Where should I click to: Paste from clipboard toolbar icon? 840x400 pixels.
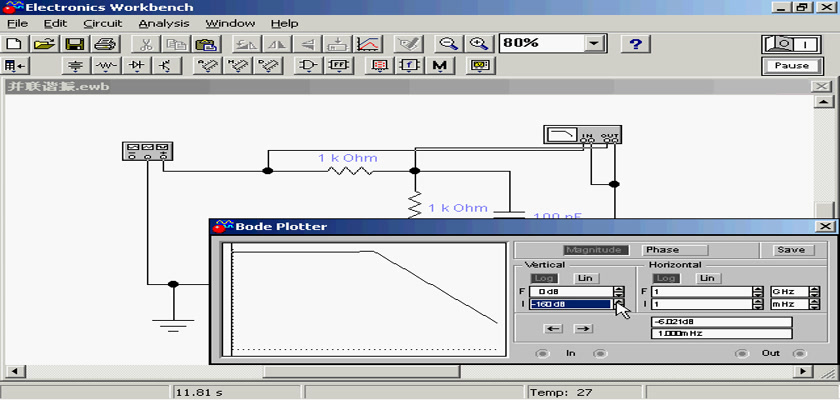pos(204,44)
